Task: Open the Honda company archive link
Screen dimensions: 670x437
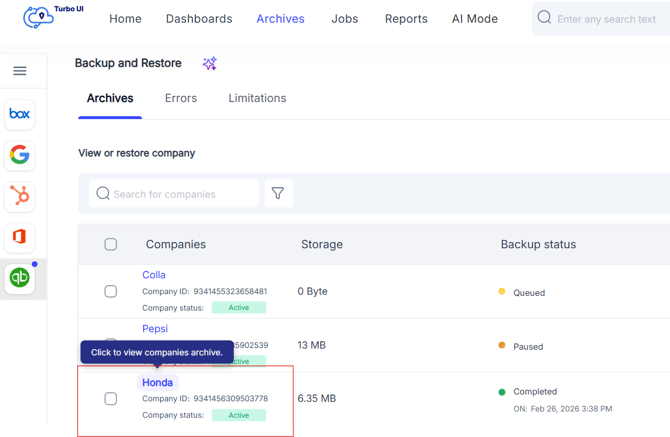Action: click(x=158, y=383)
